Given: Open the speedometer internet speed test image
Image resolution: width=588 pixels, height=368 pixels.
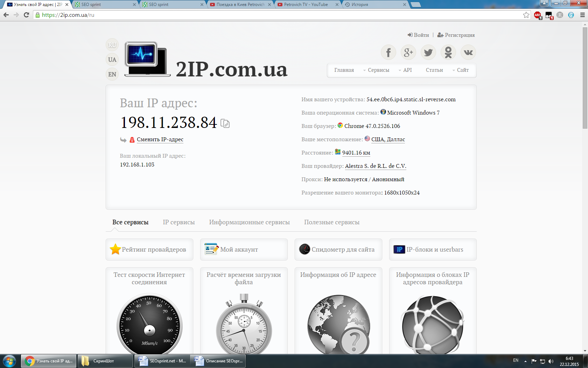Looking at the screenshot, I should click(x=149, y=324).
